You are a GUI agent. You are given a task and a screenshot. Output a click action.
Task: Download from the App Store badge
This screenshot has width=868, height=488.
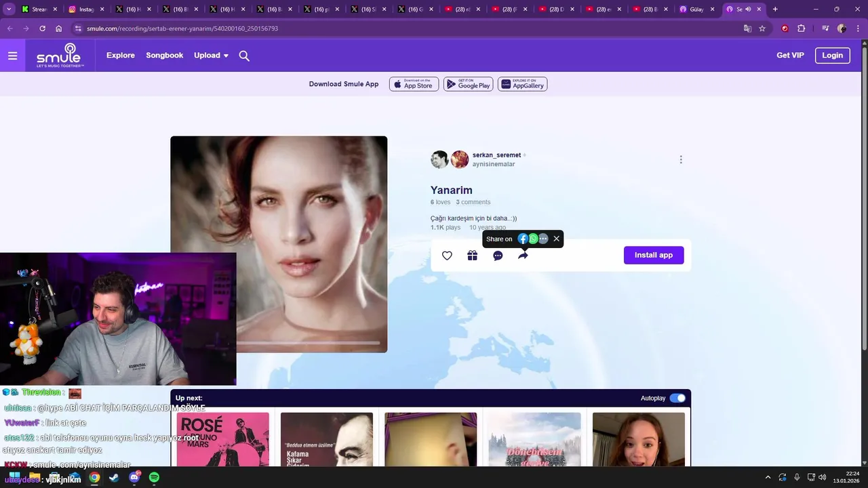click(x=414, y=84)
